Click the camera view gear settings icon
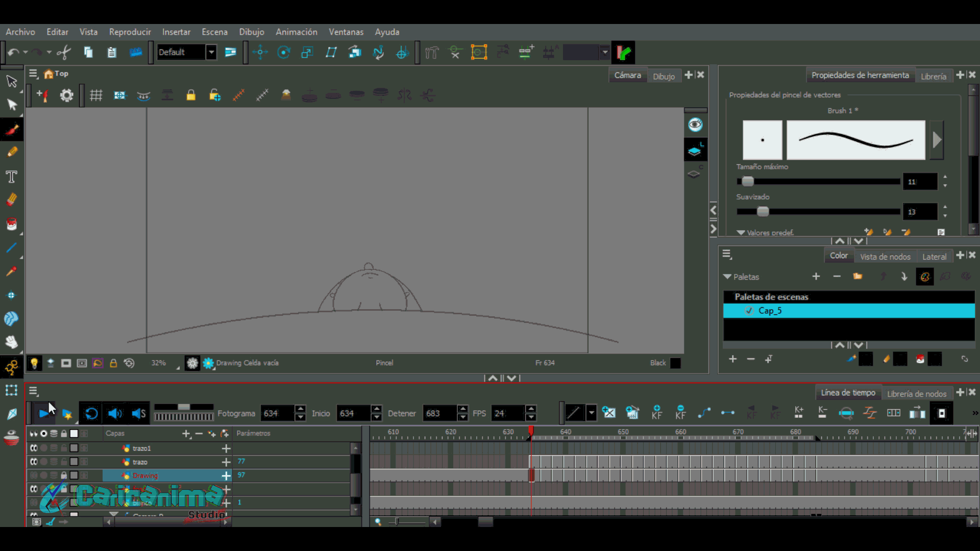The width and height of the screenshot is (980, 551). coord(67,95)
